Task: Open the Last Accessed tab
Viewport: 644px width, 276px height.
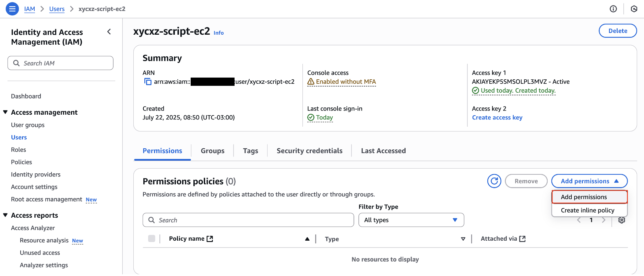Action: tap(383, 151)
